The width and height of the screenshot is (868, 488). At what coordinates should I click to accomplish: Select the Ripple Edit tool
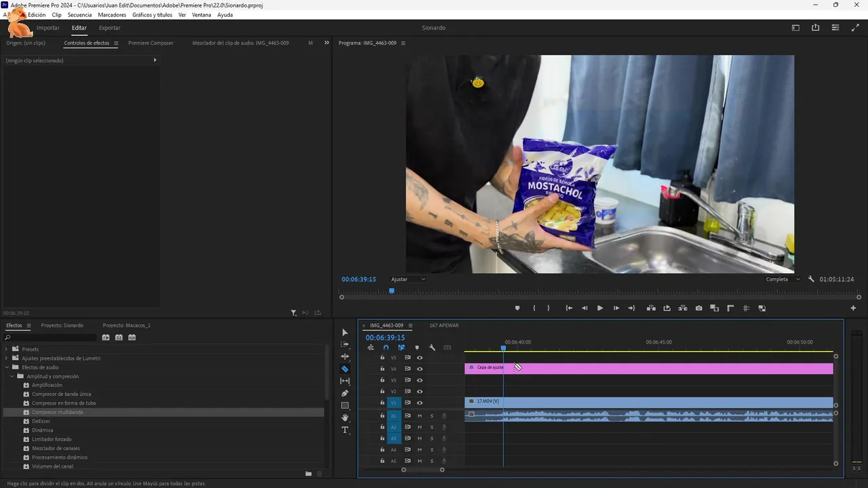pyautogui.click(x=344, y=357)
